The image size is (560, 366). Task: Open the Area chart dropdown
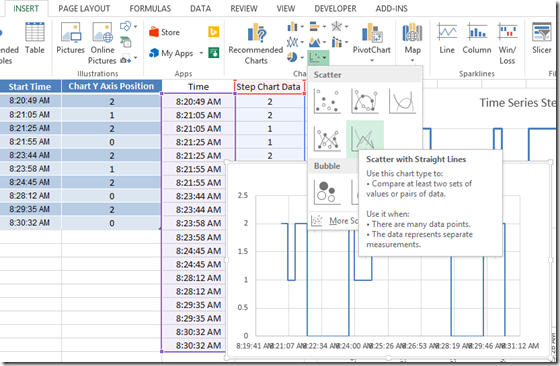pyautogui.click(x=317, y=42)
